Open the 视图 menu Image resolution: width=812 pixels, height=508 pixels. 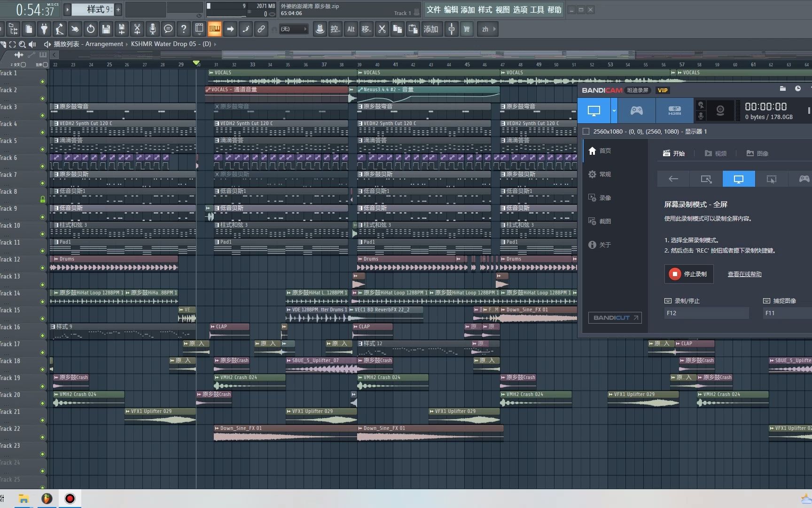[x=502, y=9]
